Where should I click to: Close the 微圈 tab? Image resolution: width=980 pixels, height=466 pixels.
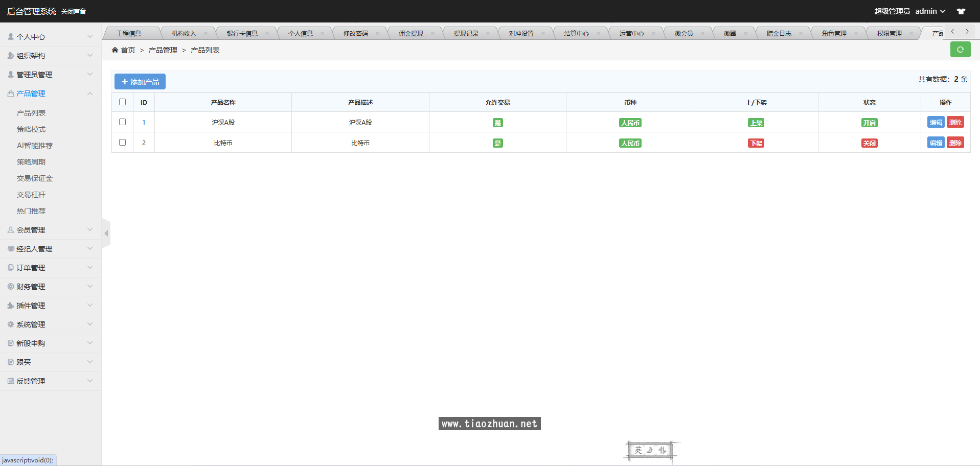(746, 33)
